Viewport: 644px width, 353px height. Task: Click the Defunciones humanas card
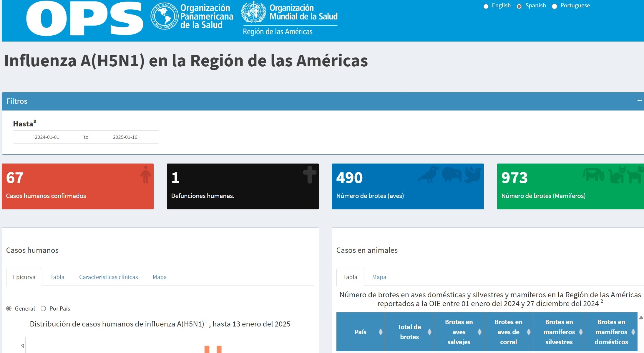243,186
